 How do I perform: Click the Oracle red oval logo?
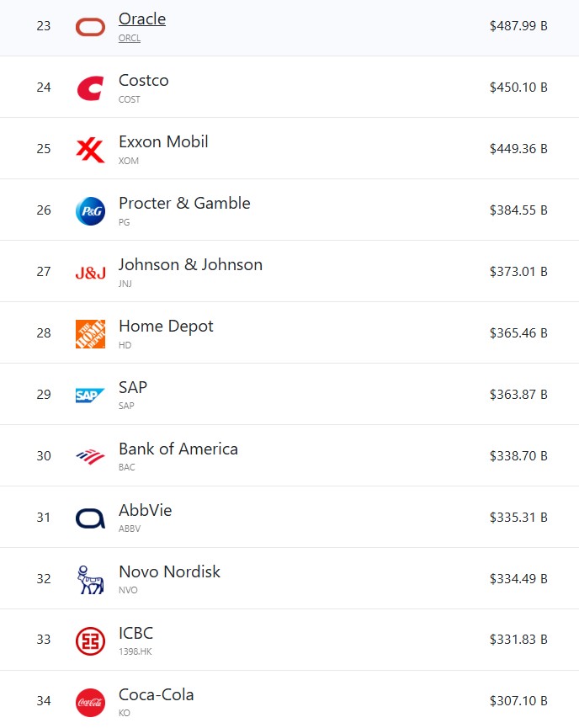point(90,27)
